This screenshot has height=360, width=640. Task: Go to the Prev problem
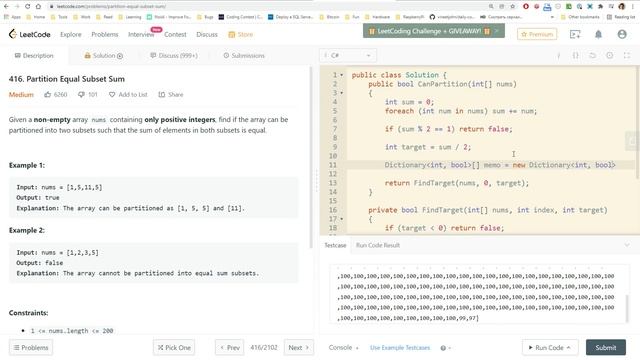229,348
